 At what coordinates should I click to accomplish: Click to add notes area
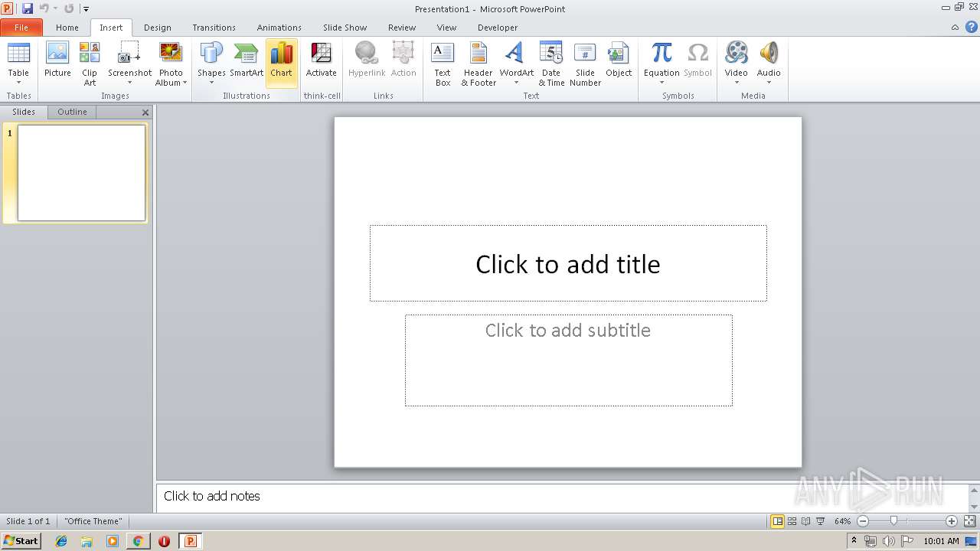pos(563,497)
